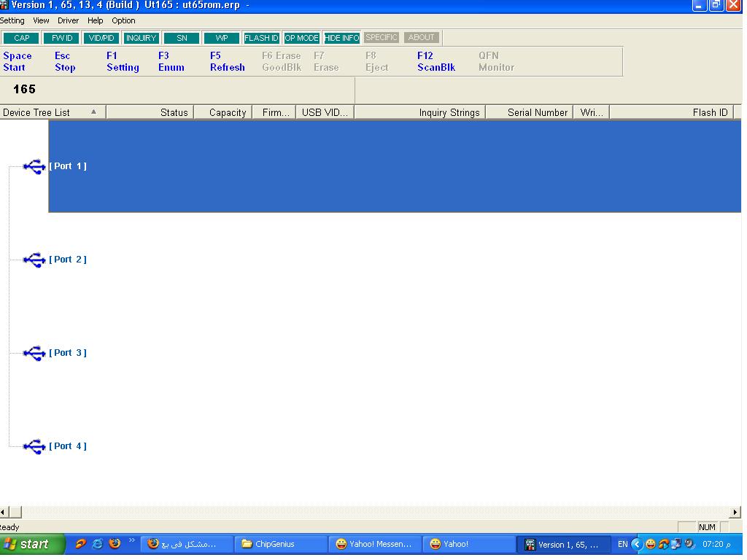Screen dimensions: 747x560
Task: Toggle the OP MODE button
Action: (301, 38)
